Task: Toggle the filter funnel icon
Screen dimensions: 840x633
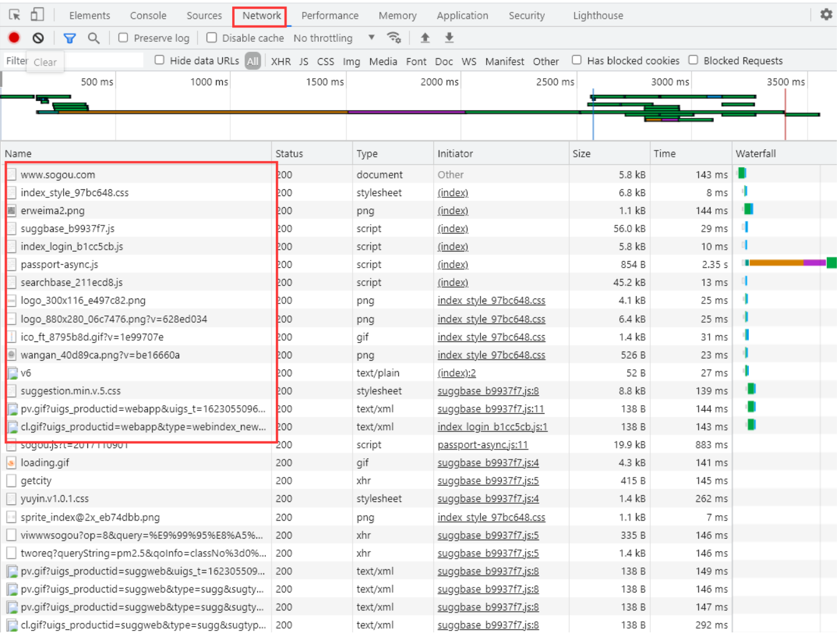Action: tap(70, 38)
